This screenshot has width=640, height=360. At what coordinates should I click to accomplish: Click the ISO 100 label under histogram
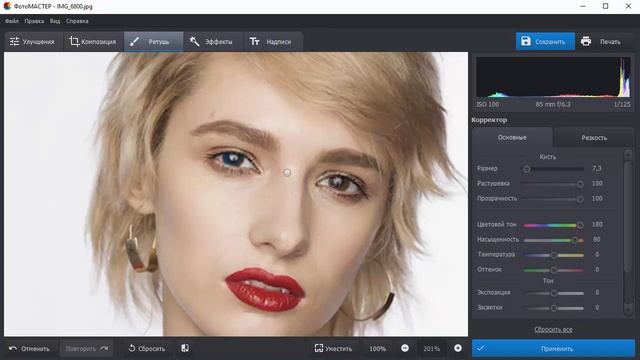pyautogui.click(x=488, y=104)
